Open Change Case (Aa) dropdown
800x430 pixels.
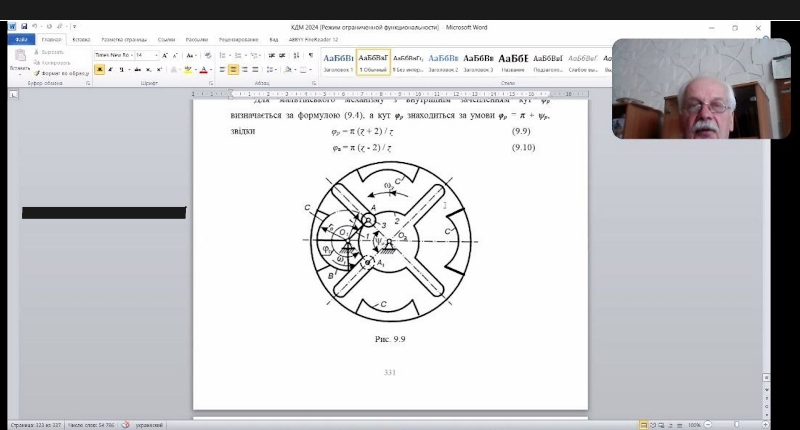tap(191, 55)
